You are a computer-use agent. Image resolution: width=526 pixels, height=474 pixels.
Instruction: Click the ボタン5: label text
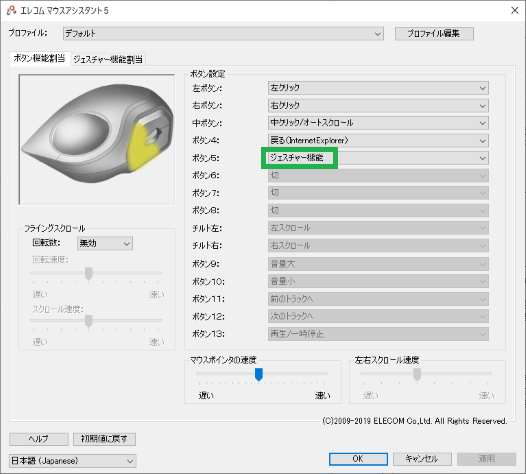[206, 158]
